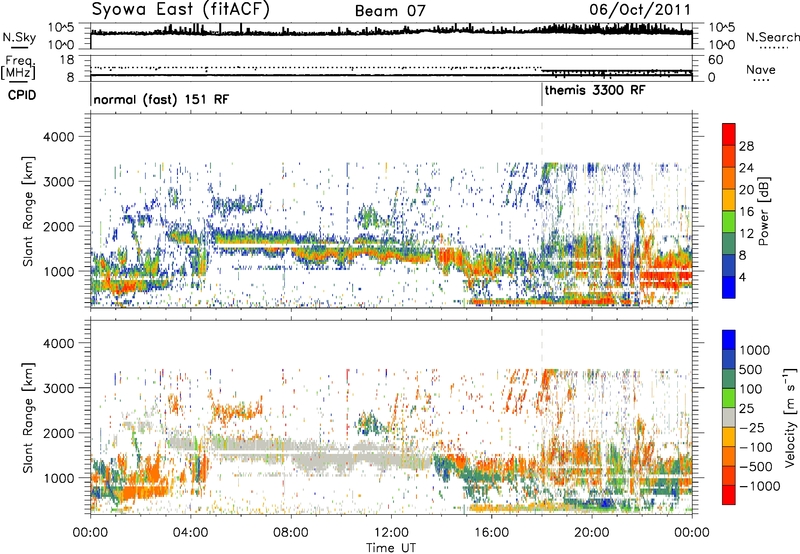Screen dimensions: 800x554
Task: Click inside the Power range-time plot panel
Action: tap(391, 211)
